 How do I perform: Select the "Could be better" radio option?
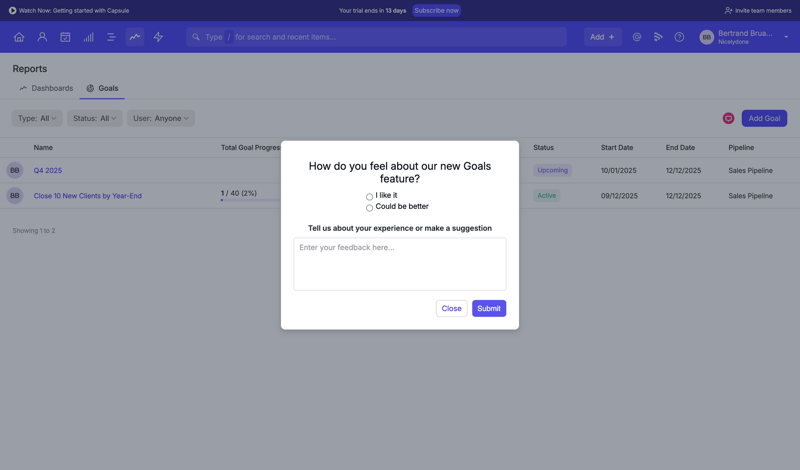[369, 208]
